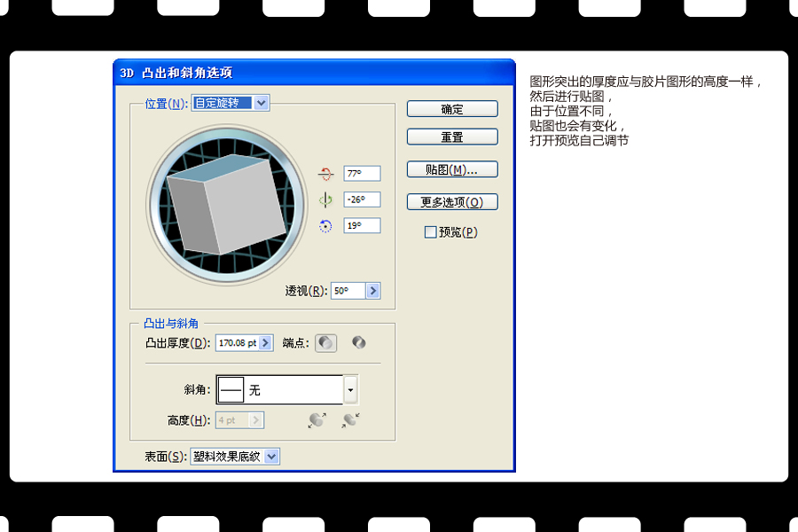Open the 位置 dropdown showing 自定旋转
Image resolution: width=798 pixels, height=532 pixels.
coord(261,103)
